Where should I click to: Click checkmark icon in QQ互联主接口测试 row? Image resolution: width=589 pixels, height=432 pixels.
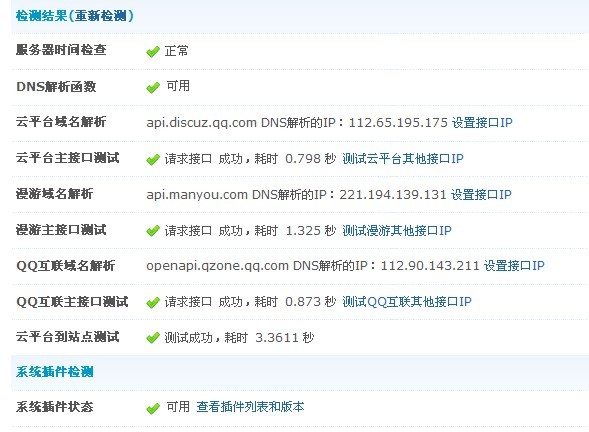153,302
